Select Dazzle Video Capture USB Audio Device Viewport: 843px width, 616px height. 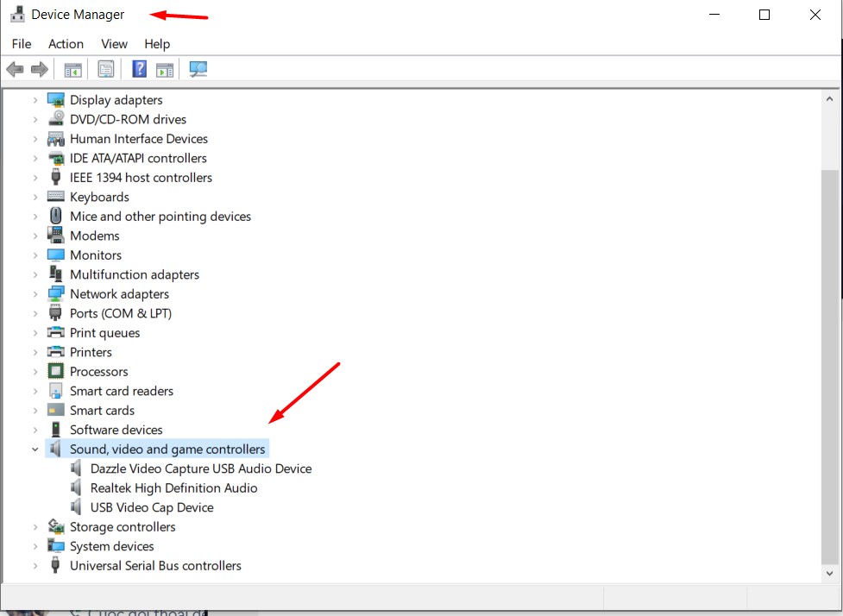click(x=201, y=468)
